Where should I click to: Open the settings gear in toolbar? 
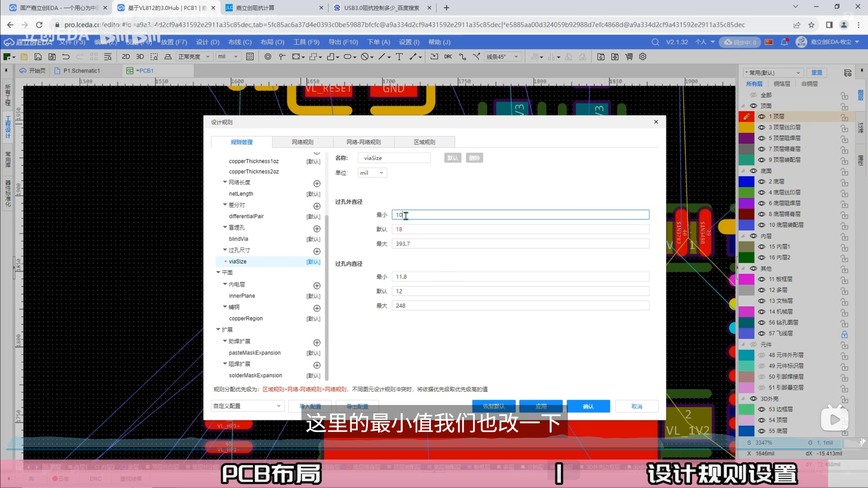point(643,57)
